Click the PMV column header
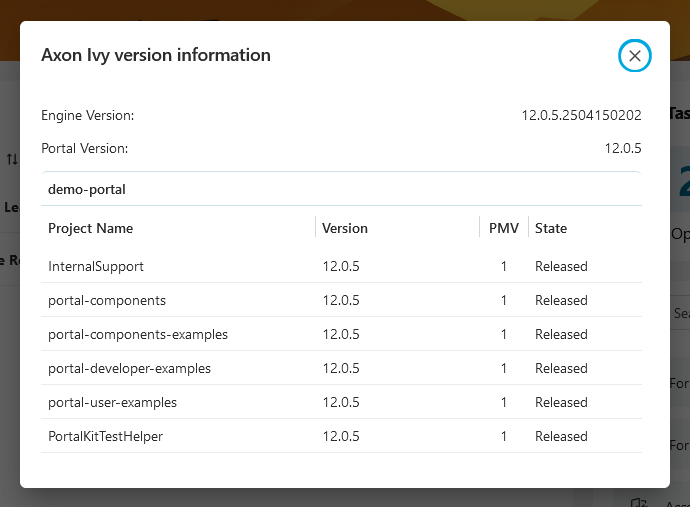The width and height of the screenshot is (690, 507). coord(504,228)
